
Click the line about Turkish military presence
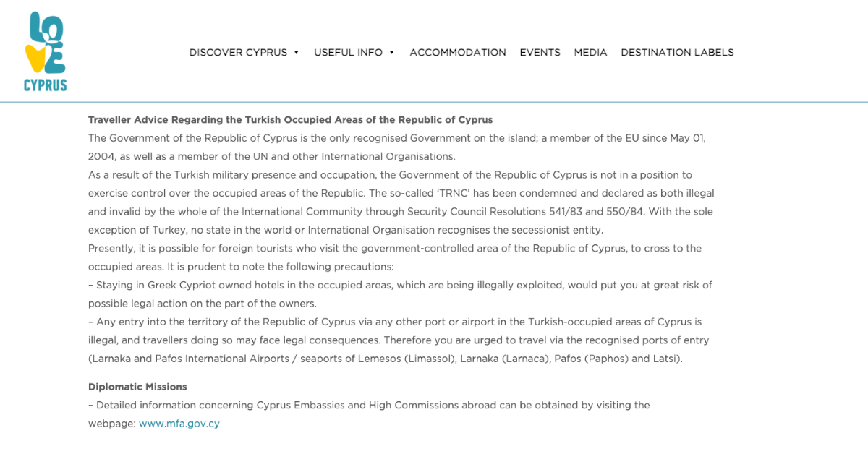[390, 174]
